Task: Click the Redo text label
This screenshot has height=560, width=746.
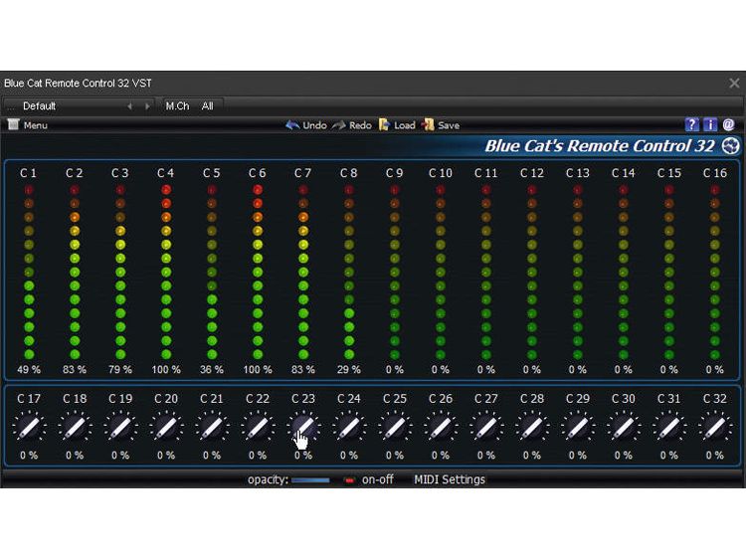Action: pyautogui.click(x=360, y=125)
